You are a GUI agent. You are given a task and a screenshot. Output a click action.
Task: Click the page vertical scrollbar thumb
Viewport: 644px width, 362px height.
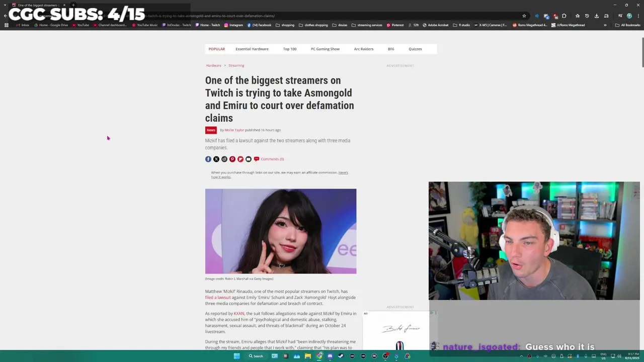click(642, 52)
